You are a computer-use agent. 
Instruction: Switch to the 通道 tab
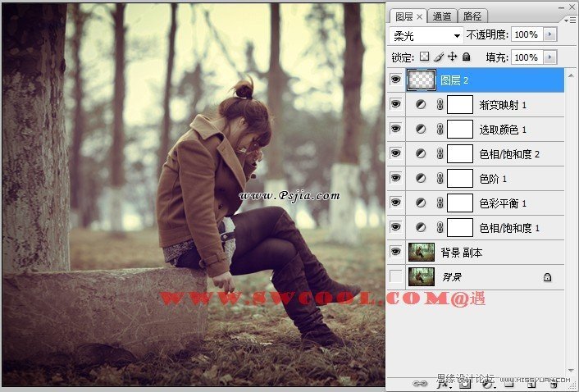coord(442,16)
